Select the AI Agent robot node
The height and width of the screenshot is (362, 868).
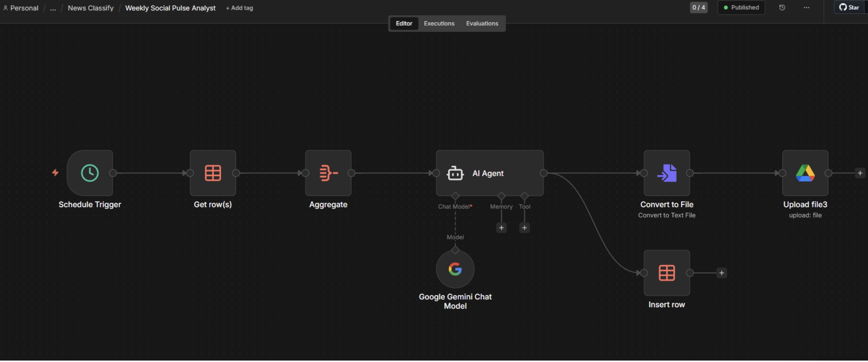(490, 173)
